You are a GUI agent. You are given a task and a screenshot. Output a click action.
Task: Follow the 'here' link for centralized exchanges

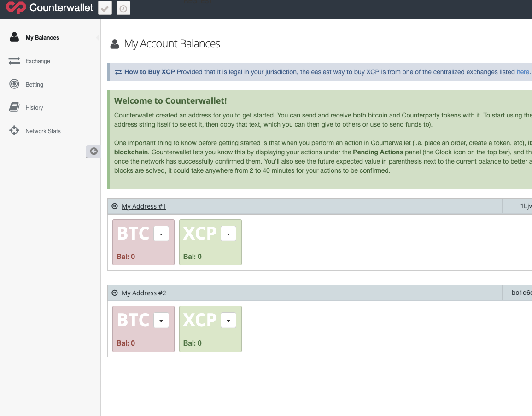point(523,72)
